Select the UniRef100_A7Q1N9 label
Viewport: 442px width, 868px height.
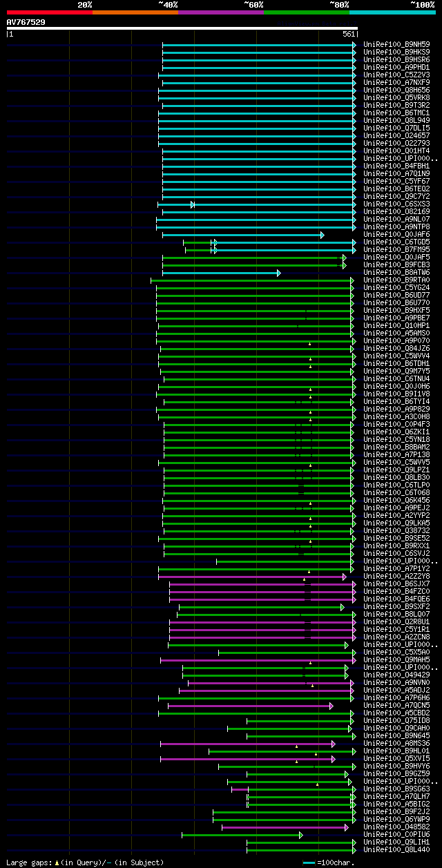(x=396, y=173)
